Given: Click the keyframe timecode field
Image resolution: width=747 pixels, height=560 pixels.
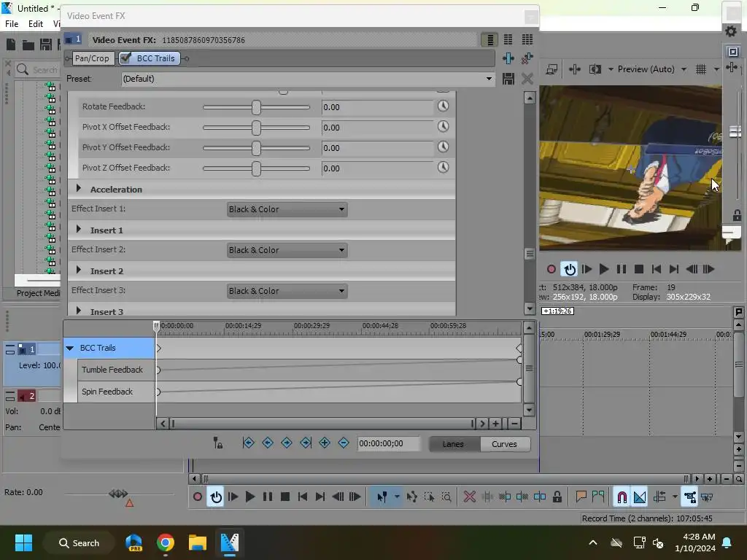Looking at the screenshot, I should (389, 443).
